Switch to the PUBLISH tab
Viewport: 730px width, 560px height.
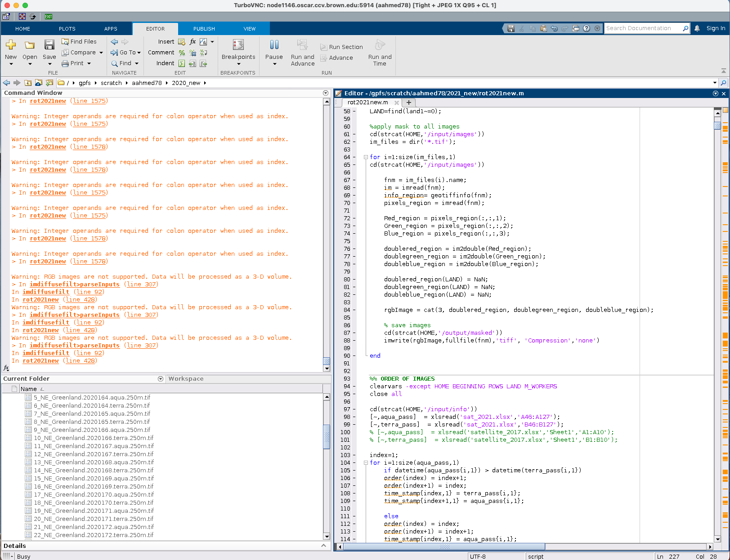[204, 29]
